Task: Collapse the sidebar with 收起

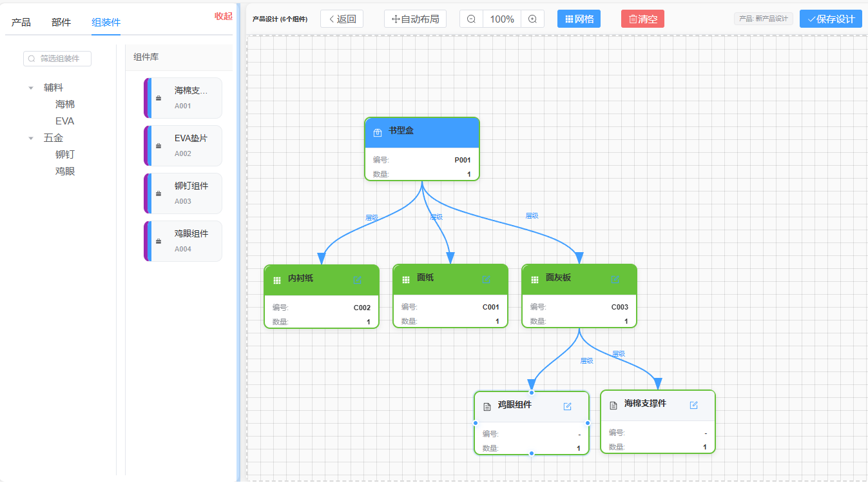Action: 223,16
